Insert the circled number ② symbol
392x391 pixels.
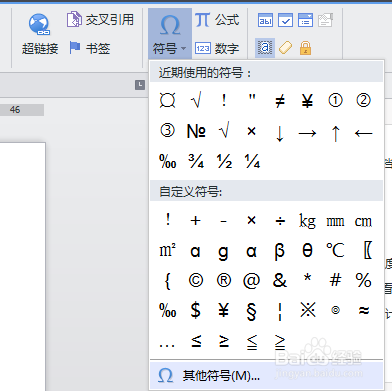tap(363, 100)
